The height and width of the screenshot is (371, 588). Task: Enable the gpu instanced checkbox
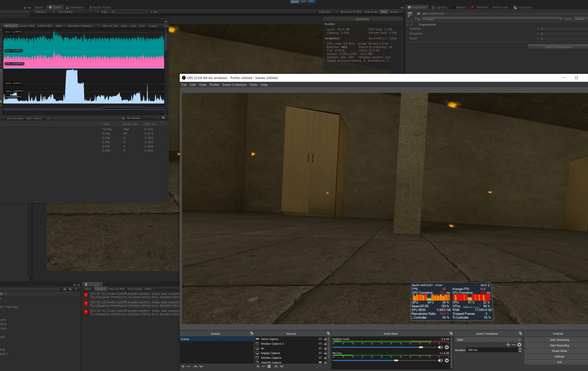coord(418,14)
